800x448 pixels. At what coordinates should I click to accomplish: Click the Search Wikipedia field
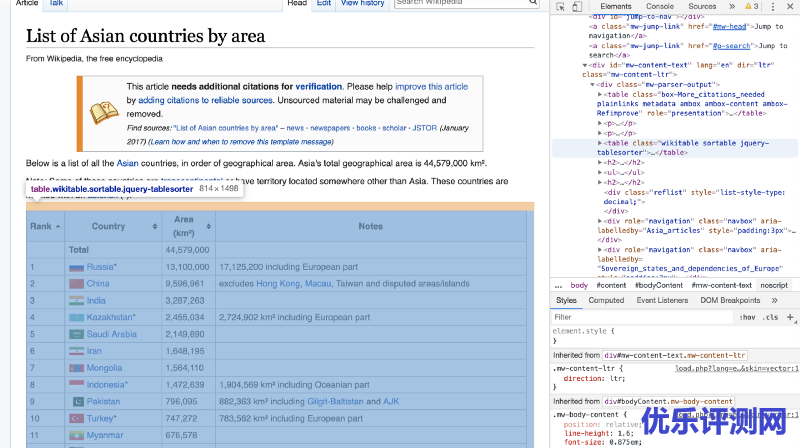point(461,3)
